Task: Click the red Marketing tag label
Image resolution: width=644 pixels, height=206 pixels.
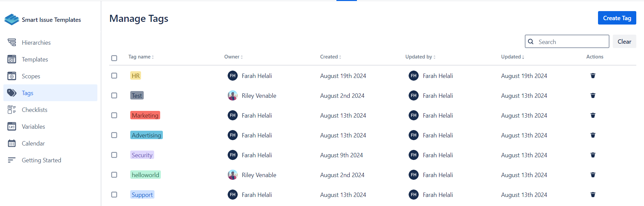Action: [x=145, y=115]
